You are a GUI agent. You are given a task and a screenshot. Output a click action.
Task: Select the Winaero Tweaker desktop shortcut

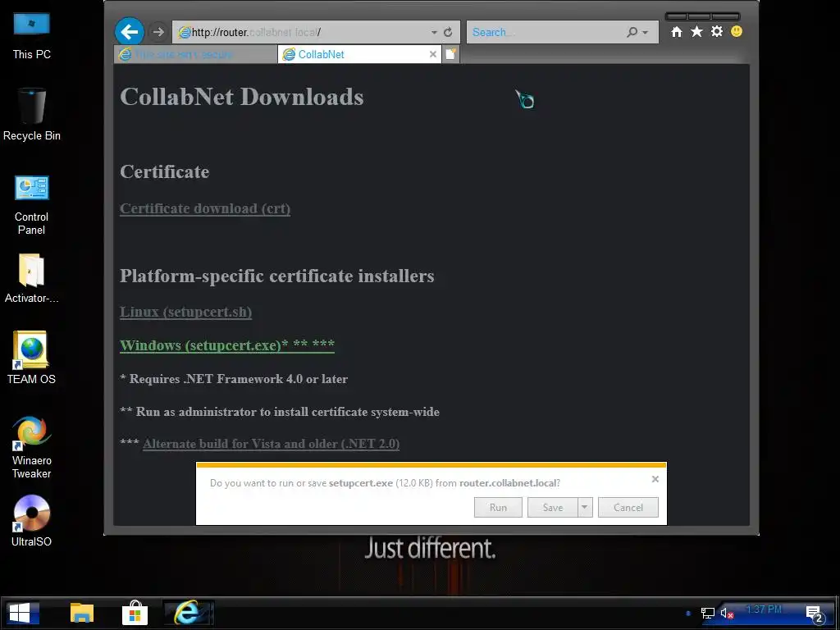point(32,447)
